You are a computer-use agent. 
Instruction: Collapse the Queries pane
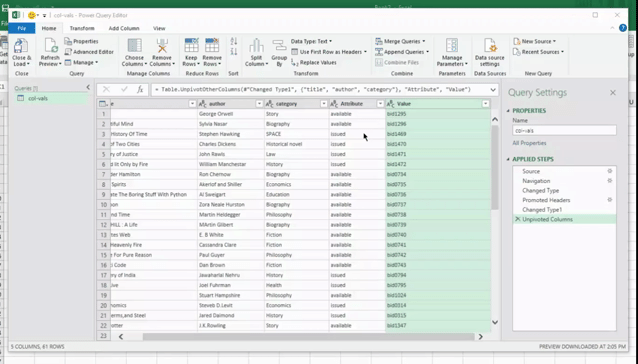(x=88, y=87)
